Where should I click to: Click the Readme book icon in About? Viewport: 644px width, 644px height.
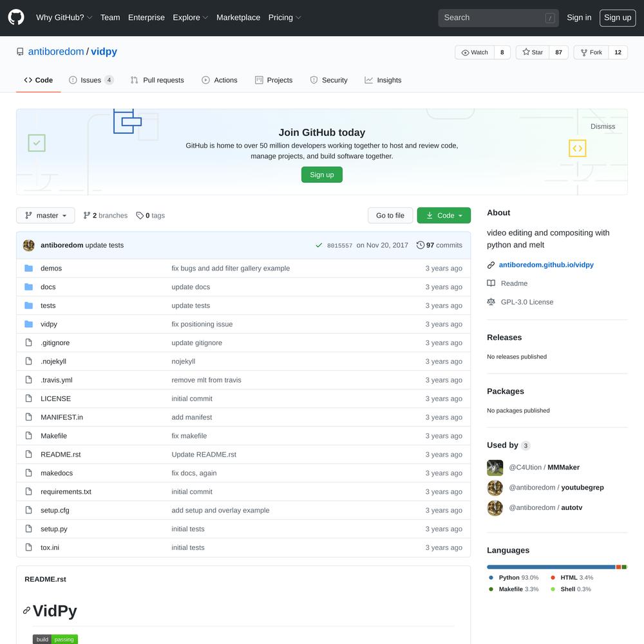click(491, 283)
